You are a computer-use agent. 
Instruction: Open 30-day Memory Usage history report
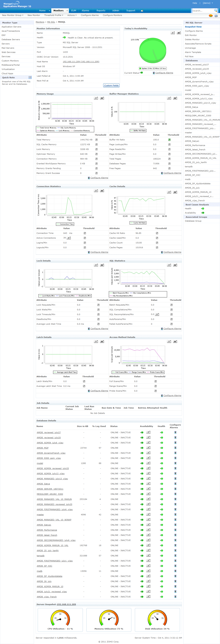(x=102, y=98)
